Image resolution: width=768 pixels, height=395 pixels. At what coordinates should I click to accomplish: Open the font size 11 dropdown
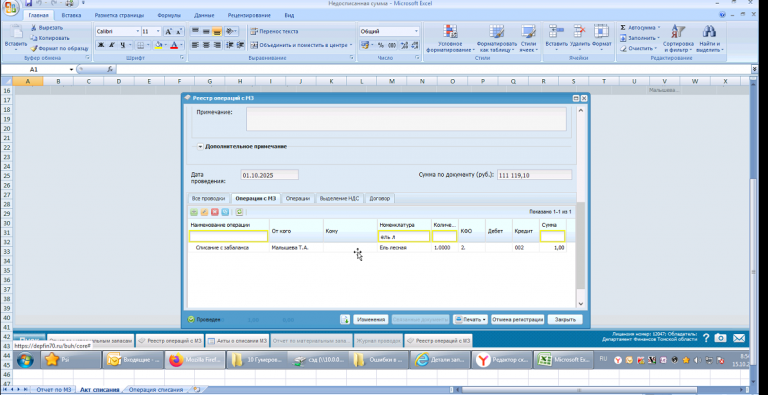(158, 31)
